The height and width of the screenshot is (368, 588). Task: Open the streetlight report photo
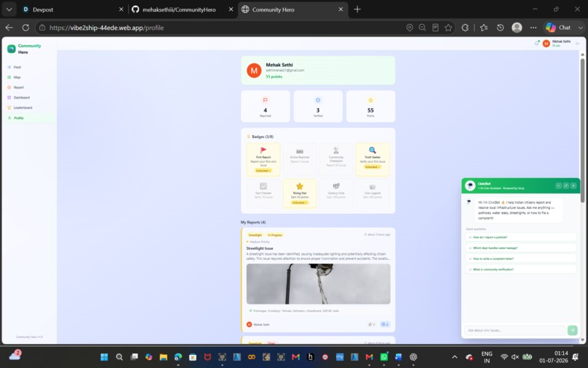(x=318, y=284)
